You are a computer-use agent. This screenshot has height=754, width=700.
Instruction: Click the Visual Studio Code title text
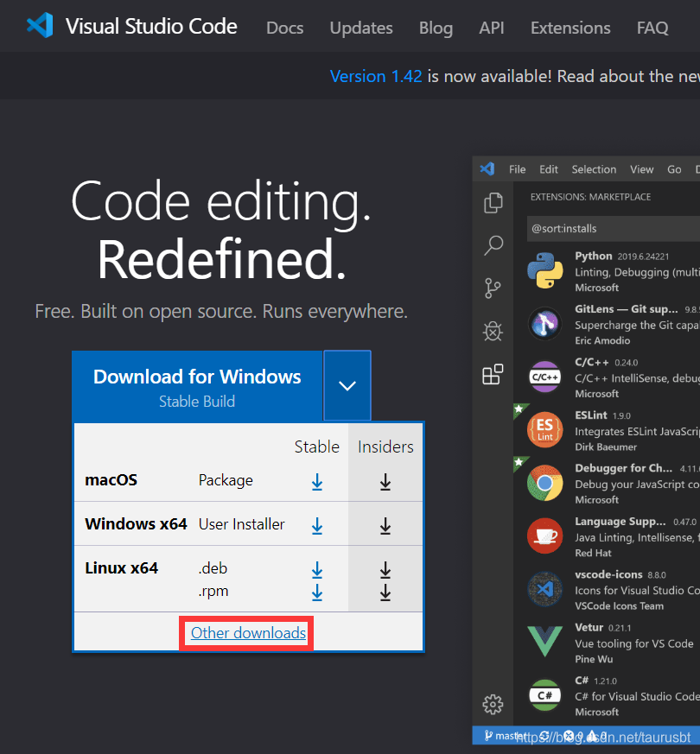[x=151, y=27]
